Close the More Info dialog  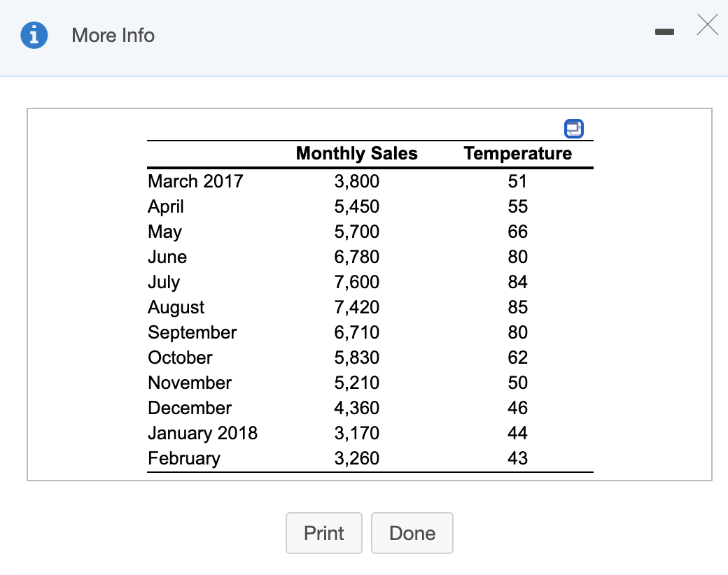[x=707, y=27]
